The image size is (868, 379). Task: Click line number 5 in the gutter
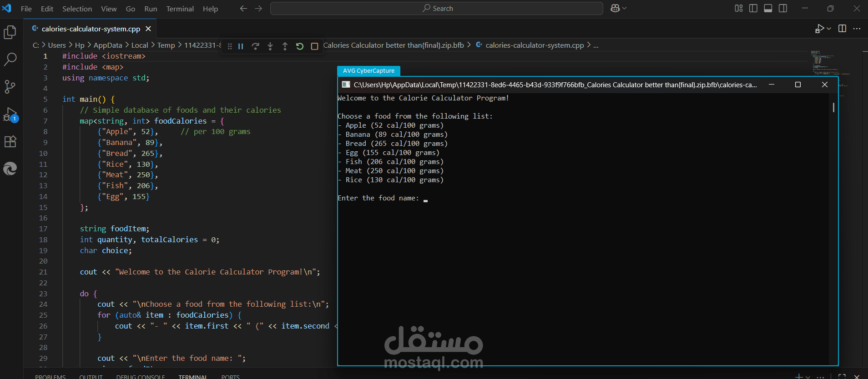[x=45, y=99]
